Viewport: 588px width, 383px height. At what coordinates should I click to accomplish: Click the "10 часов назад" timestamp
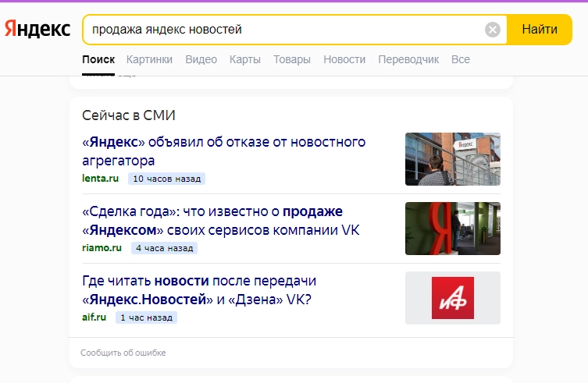tap(166, 179)
